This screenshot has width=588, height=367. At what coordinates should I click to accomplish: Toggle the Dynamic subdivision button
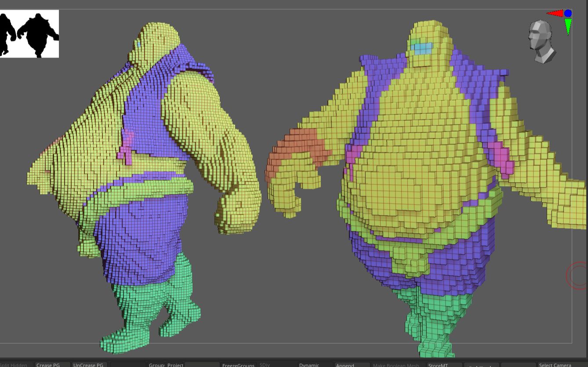(x=315, y=364)
